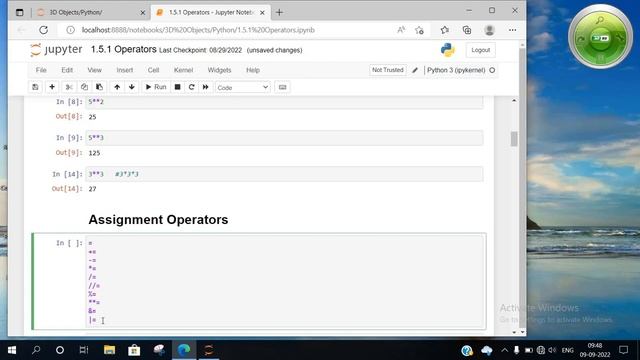Open the cell type Code dropdown
The image size is (640, 360).
click(242, 87)
